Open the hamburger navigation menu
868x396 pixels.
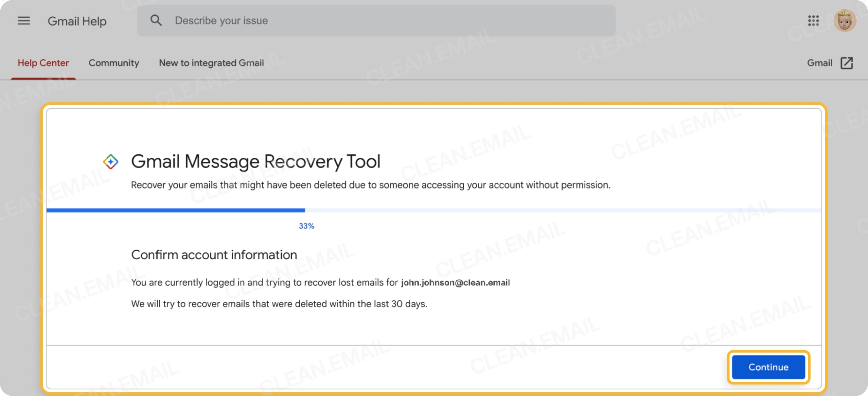(x=24, y=21)
